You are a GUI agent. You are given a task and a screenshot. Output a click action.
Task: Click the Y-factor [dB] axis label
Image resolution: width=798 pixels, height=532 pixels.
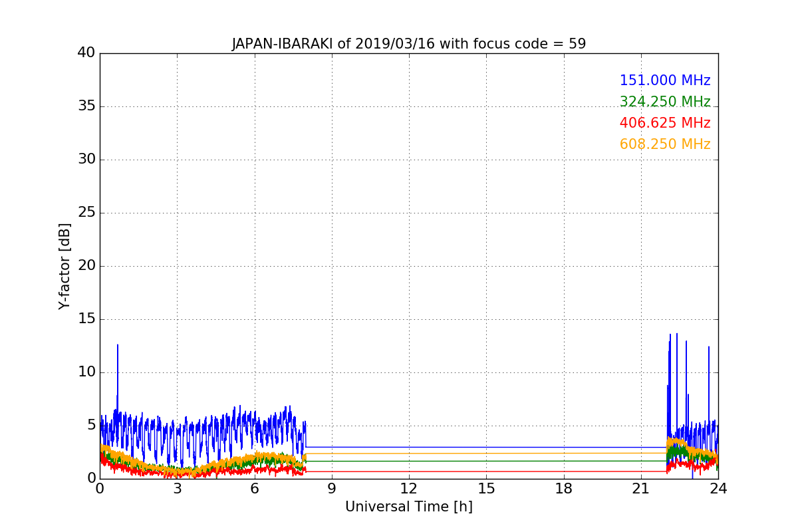tap(65, 266)
